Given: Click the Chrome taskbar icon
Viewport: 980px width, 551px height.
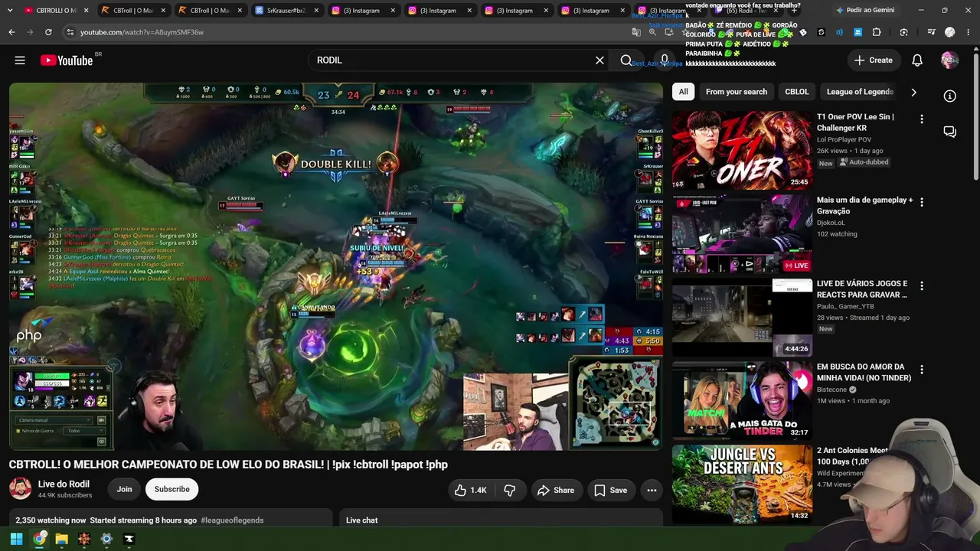Looking at the screenshot, I should click(x=39, y=539).
